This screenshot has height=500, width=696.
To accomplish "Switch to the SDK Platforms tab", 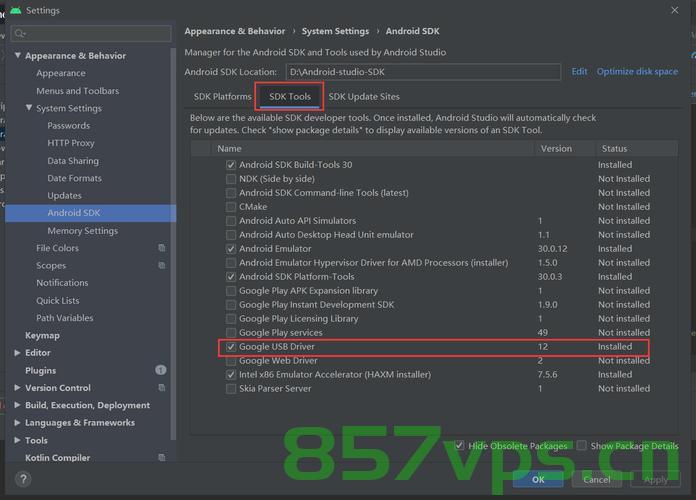I will 222,96.
